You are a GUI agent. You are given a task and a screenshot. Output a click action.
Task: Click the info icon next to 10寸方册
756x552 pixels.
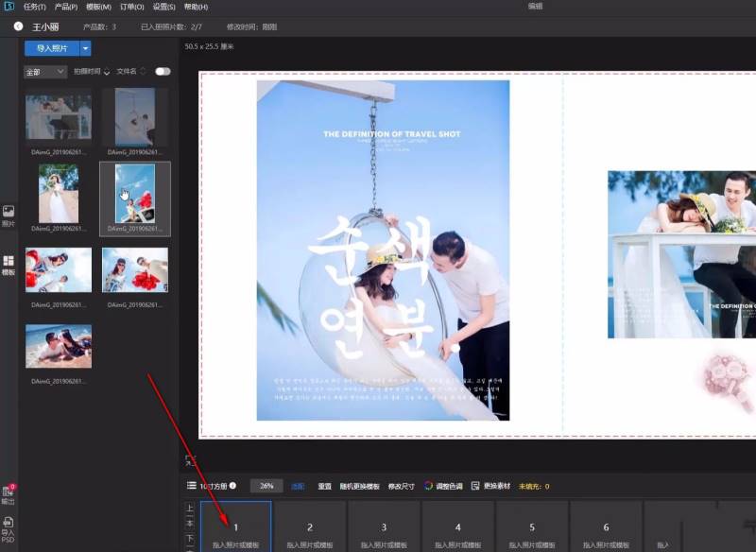coord(232,486)
